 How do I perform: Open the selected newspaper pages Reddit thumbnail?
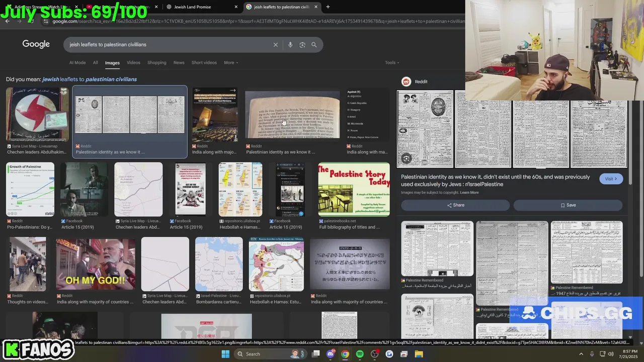[130, 115]
